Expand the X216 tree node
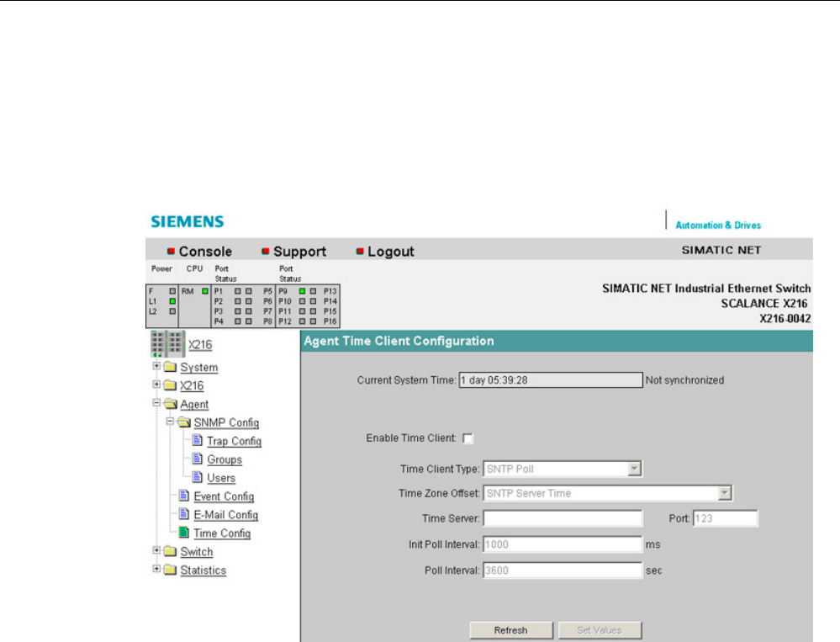840x642 pixels. coord(156,385)
